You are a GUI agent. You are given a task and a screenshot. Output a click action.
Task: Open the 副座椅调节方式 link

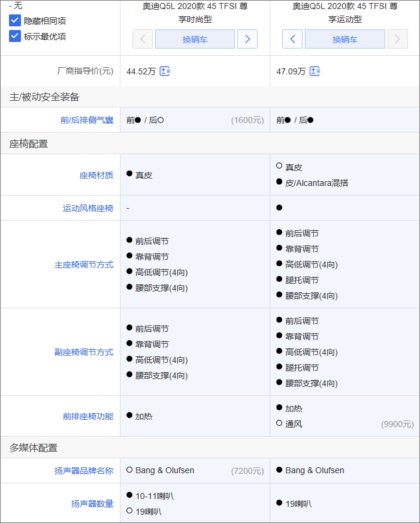click(x=84, y=352)
